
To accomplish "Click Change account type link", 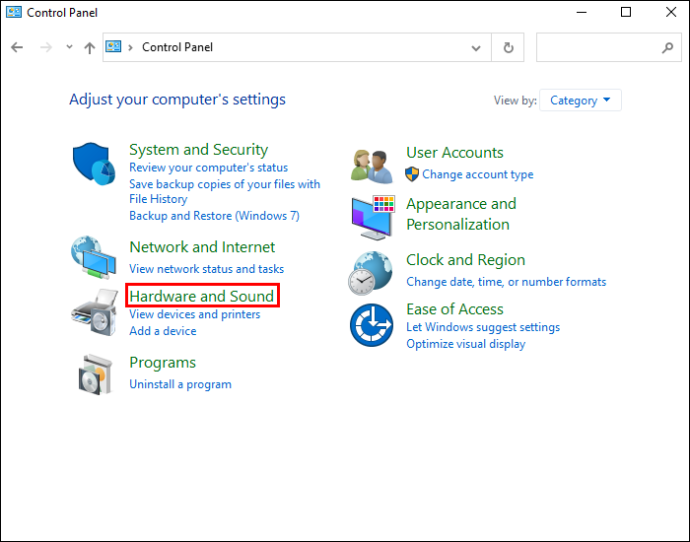I will tap(477, 174).
